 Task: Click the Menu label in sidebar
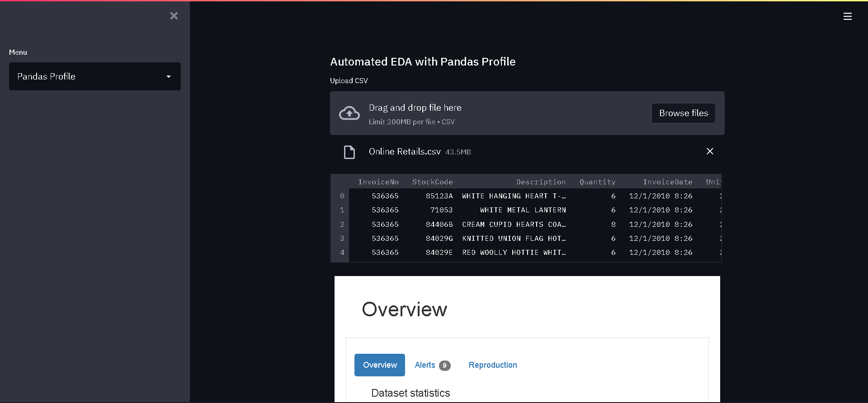[x=18, y=52]
